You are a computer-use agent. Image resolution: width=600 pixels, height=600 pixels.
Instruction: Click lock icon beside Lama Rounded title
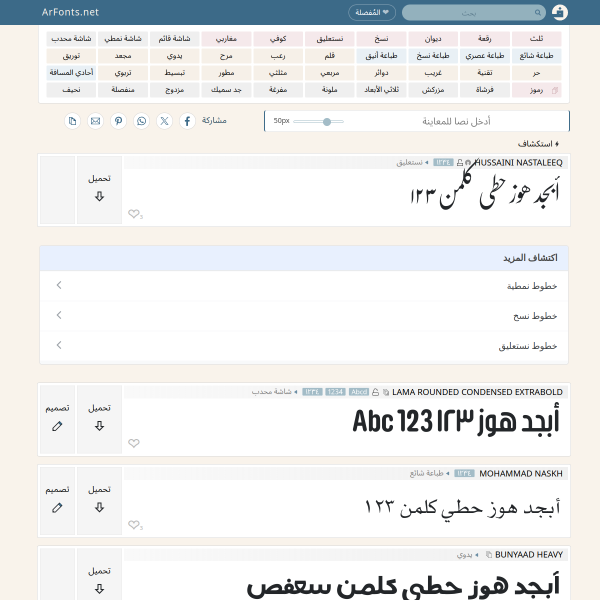(375, 392)
